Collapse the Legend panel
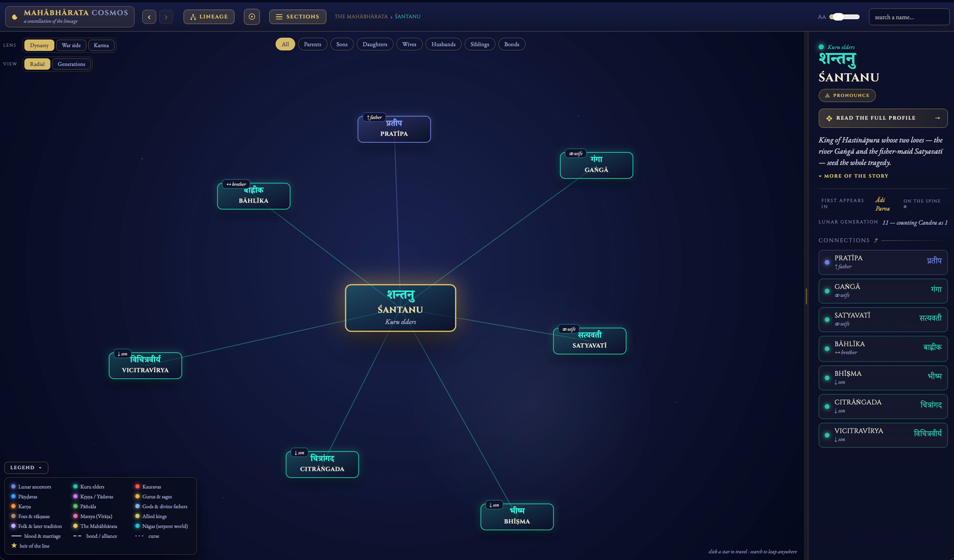The height and width of the screenshot is (560, 954). tap(26, 468)
